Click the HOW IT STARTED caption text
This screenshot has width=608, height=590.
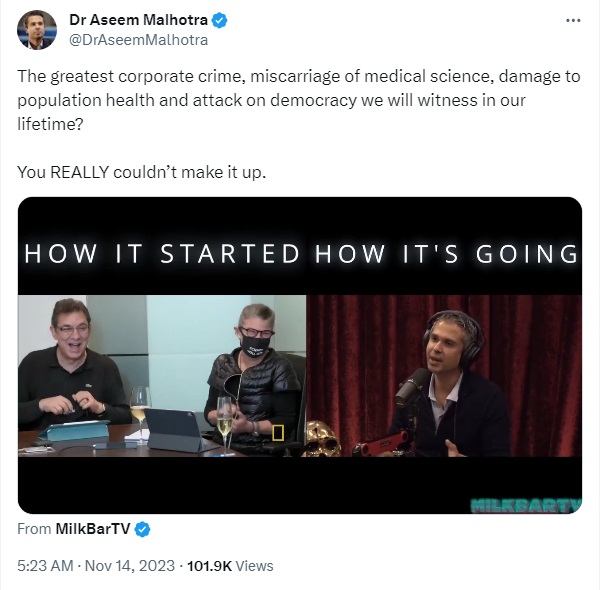[162, 254]
